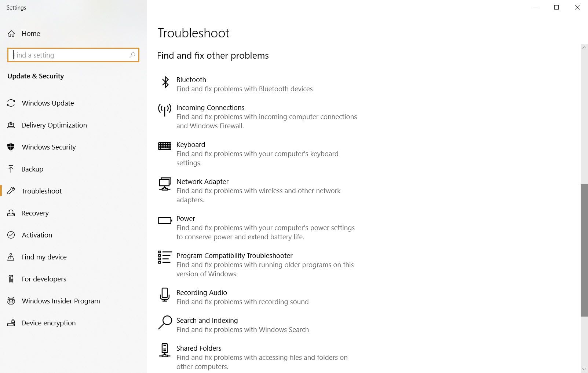
Task: Click the Program Compatibility Troubleshooter list icon
Action: [164, 258]
